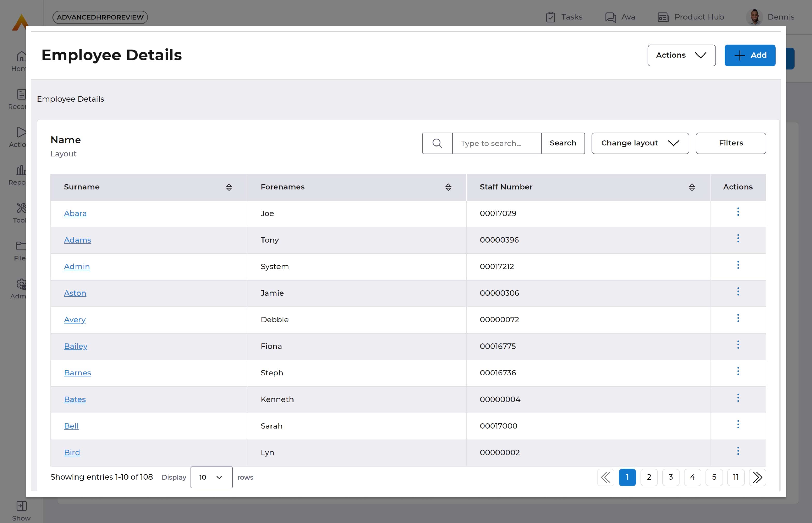Open row actions menu for Aston

(738, 291)
